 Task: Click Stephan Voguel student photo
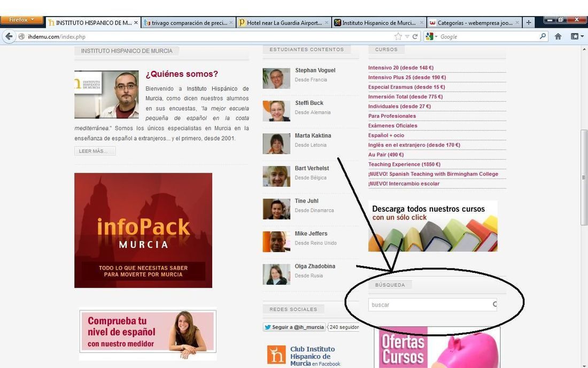(x=276, y=79)
